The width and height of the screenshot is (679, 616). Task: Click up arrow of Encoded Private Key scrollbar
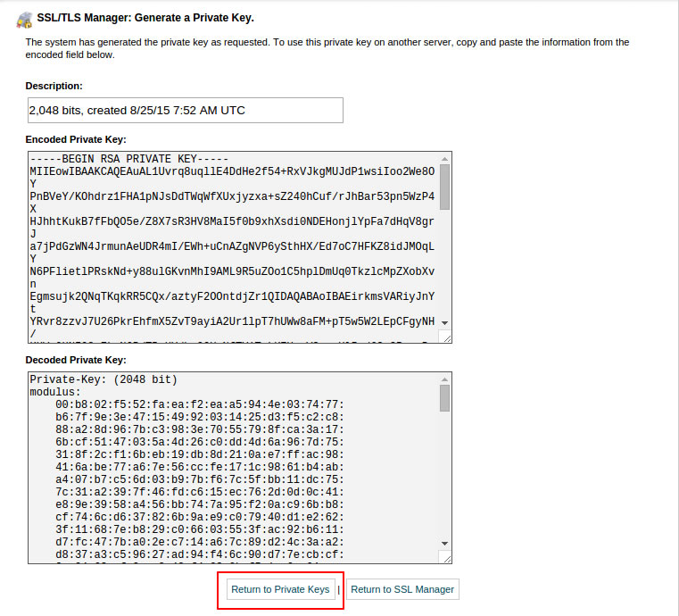click(444, 159)
